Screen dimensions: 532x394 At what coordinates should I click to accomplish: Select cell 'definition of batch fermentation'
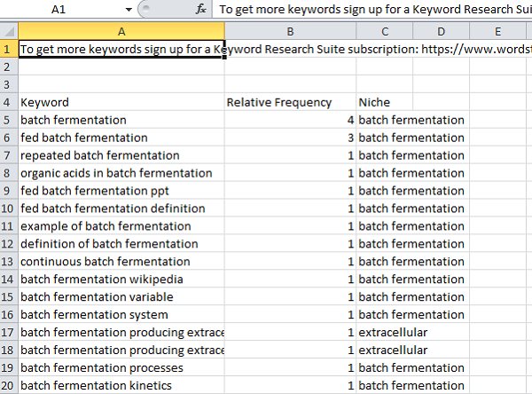coord(121,244)
